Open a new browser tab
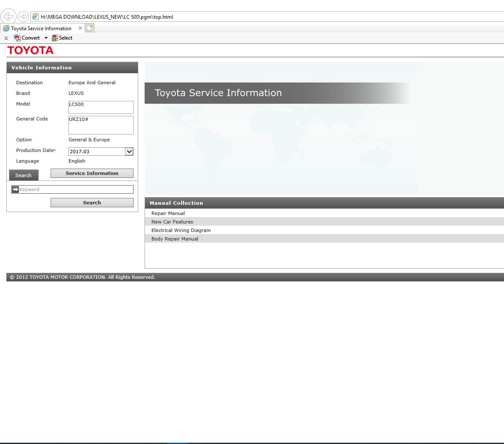 click(90, 28)
